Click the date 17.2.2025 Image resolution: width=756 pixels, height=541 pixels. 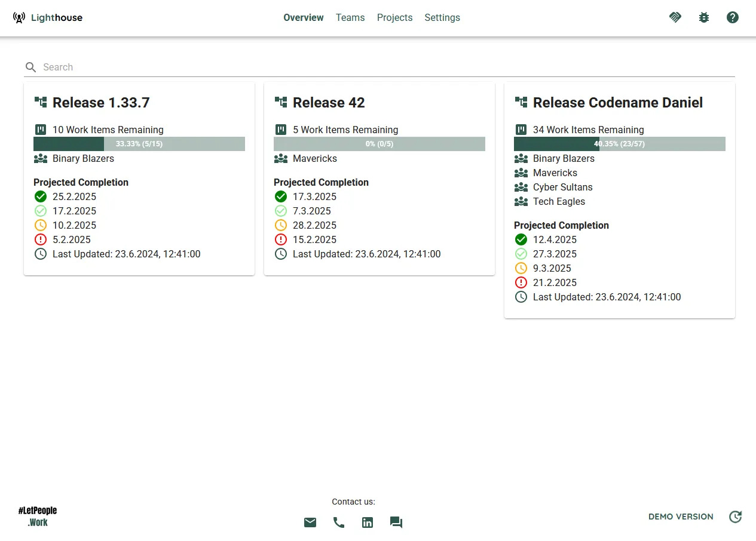[x=74, y=211]
